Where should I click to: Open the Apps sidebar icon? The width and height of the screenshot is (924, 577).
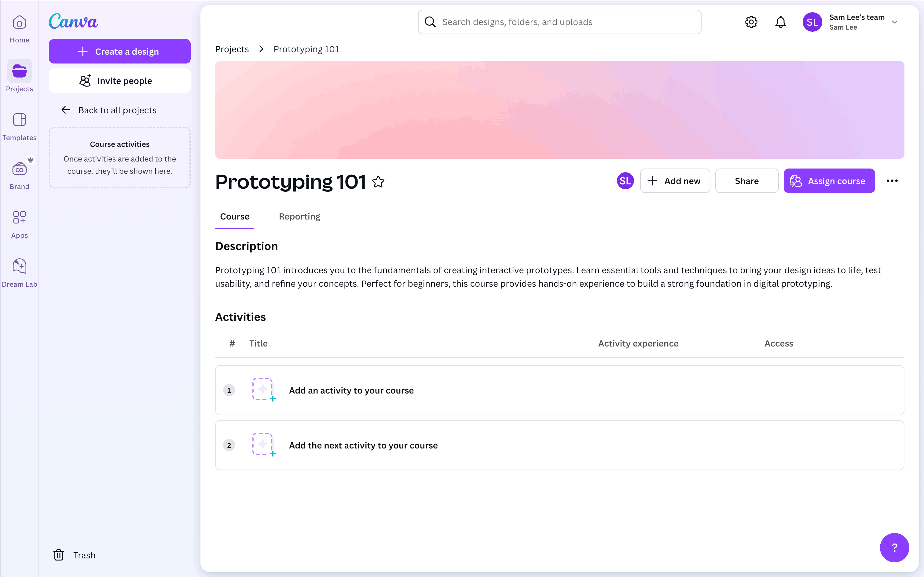coord(20,224)
